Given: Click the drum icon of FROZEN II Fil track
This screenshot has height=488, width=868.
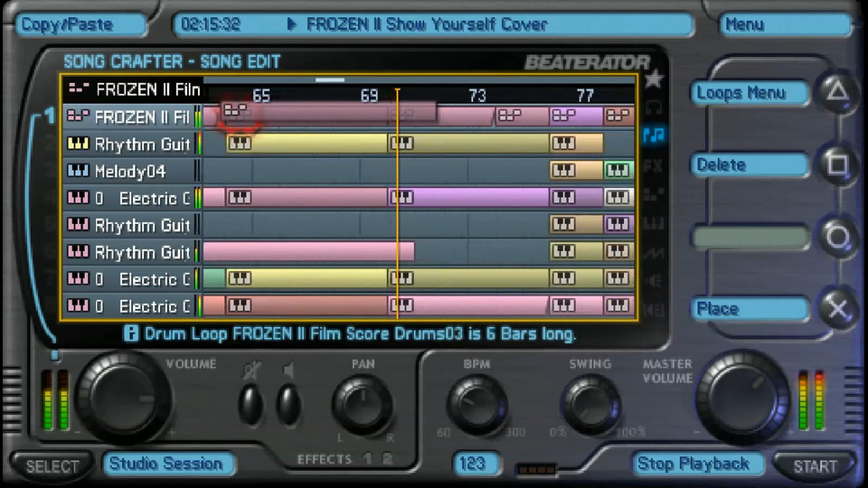Looking at the screenshot, I should coord(78,117).
